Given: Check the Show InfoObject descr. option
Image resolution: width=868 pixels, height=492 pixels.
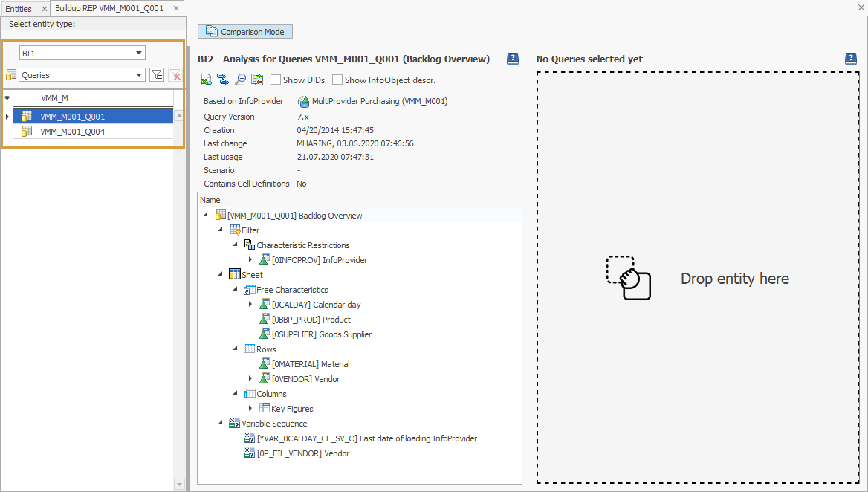Looking at the screenshot, I should tap(337, 80).
